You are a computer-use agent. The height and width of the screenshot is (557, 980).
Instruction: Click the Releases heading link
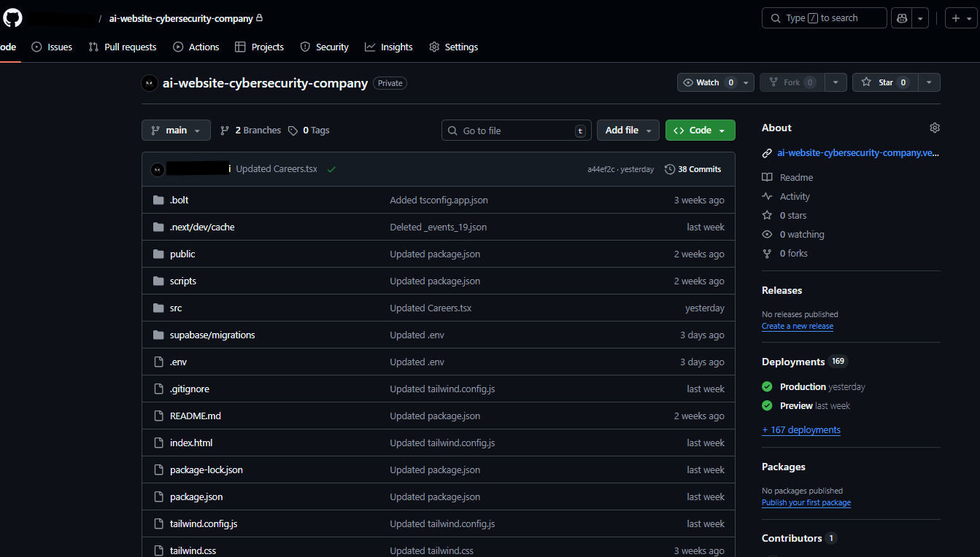pyautogui.click(x=782, y=290)
